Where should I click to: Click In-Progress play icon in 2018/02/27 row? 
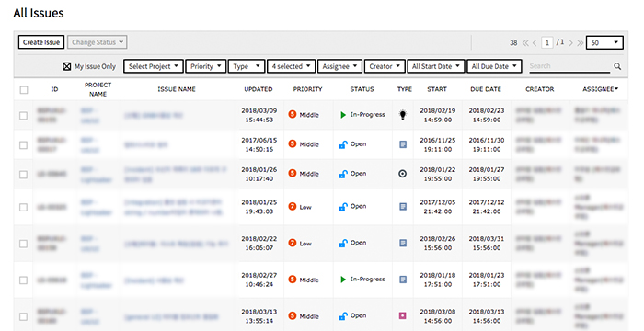coord(343,280)
